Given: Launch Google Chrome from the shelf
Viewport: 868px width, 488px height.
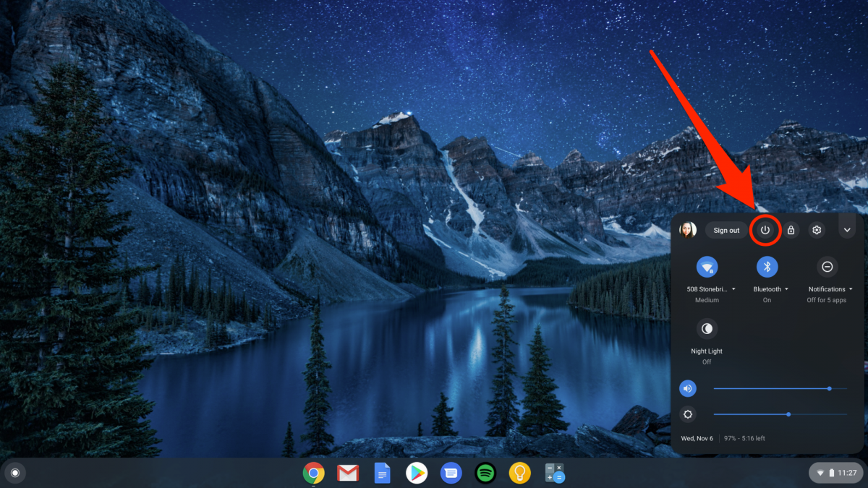Looking at the screenshot, I should click(x=313, y=474).
